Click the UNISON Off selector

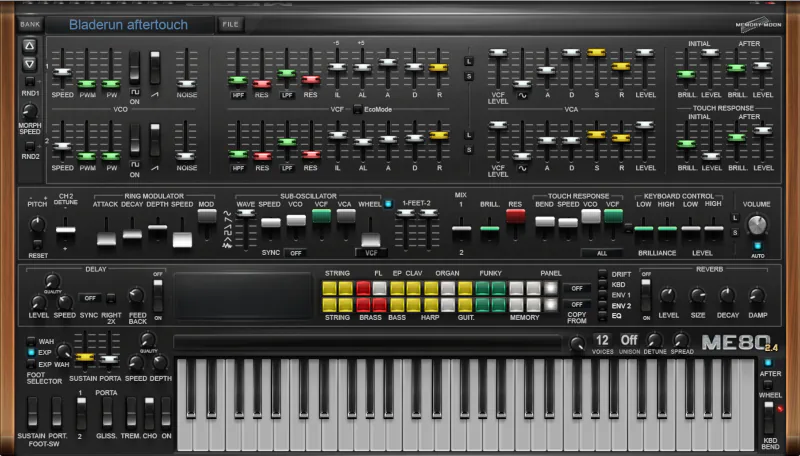click(x=629, y=340)
